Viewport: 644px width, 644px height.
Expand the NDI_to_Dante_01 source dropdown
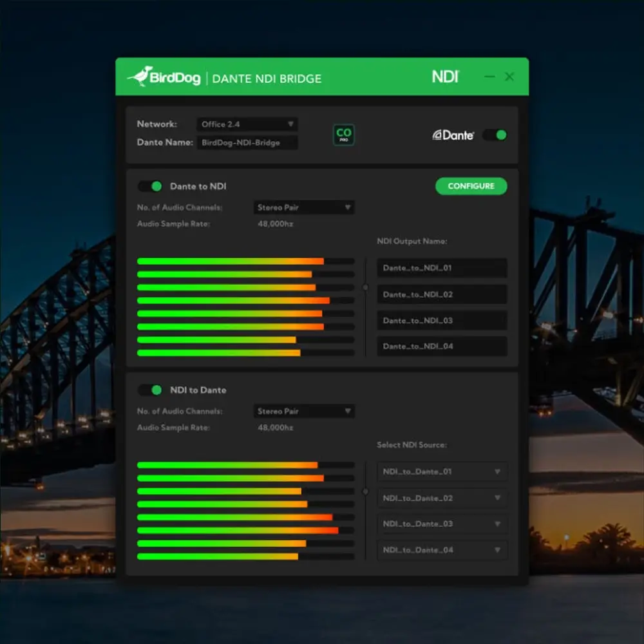click(x=442, y=471)
